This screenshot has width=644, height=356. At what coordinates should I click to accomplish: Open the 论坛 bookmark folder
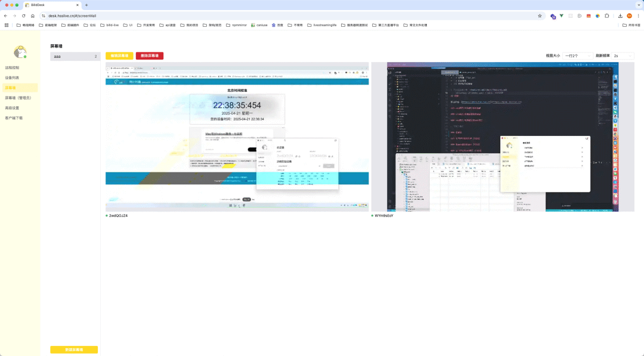coord(89,25)
